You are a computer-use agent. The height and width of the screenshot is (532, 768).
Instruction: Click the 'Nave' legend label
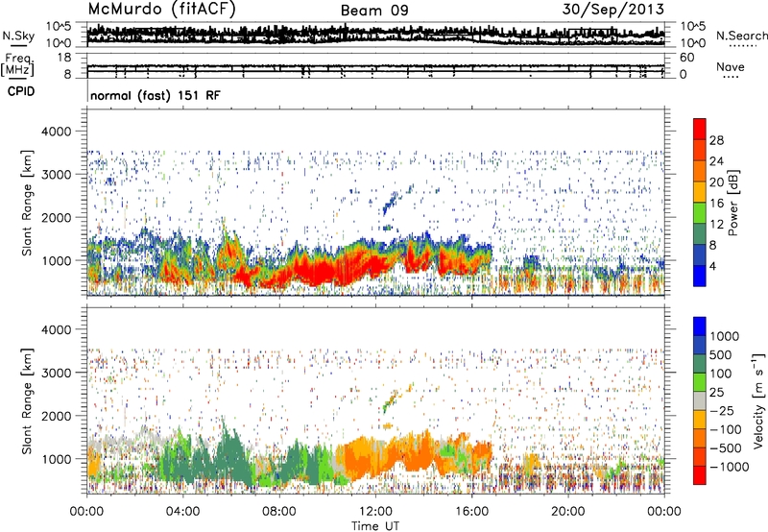point(731,66)
